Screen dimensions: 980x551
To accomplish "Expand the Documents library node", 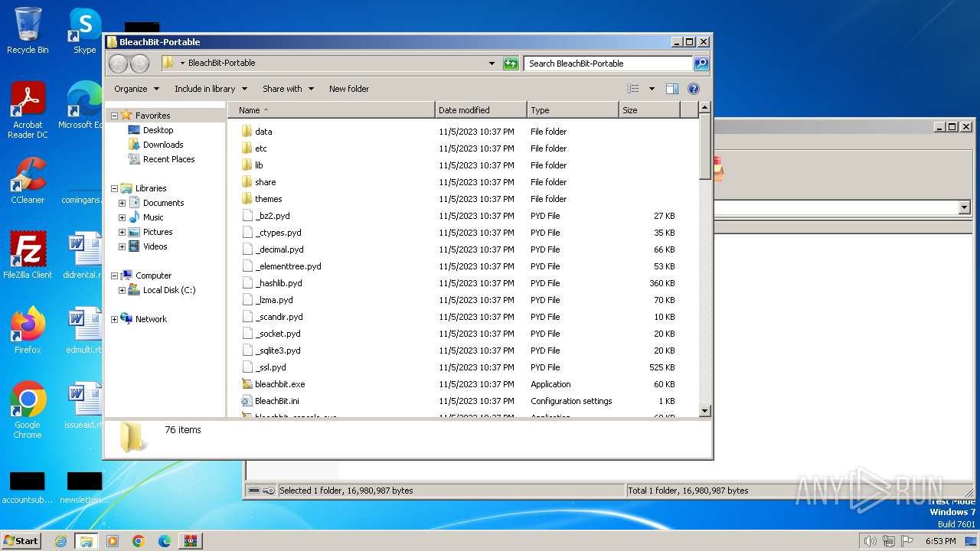I will [x=122, y=203].
